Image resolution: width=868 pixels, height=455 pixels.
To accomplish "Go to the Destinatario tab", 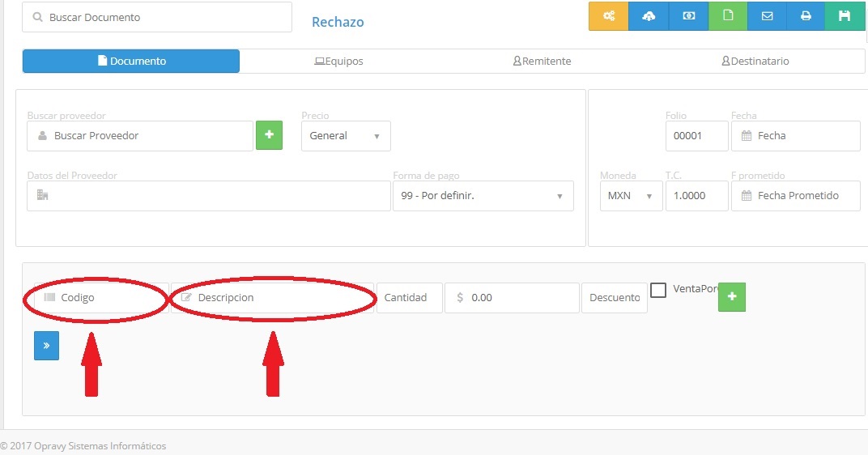I will tap(755, 62).
